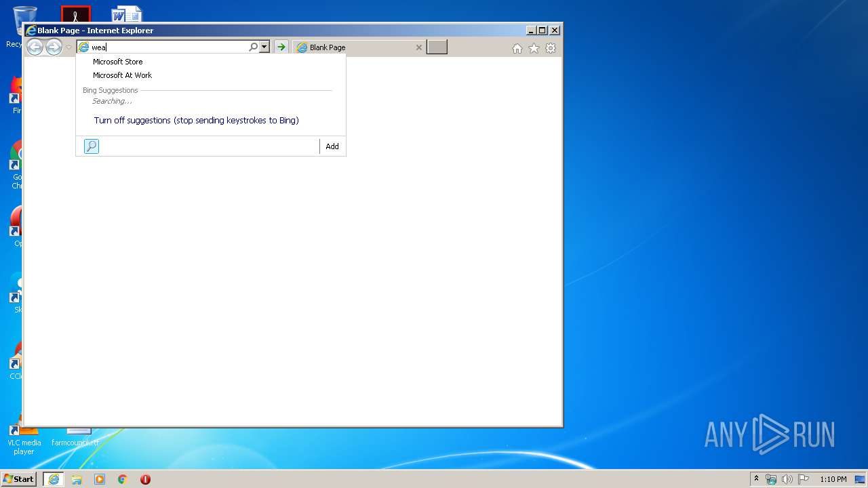Click the Show desktop button
868x488 pixels.
861,479
